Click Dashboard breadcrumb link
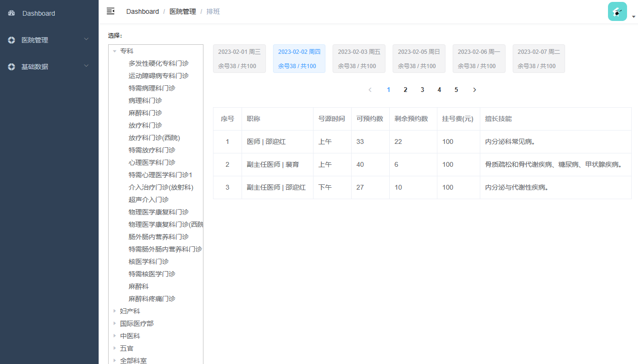The image size is (638, 364). 142,11
